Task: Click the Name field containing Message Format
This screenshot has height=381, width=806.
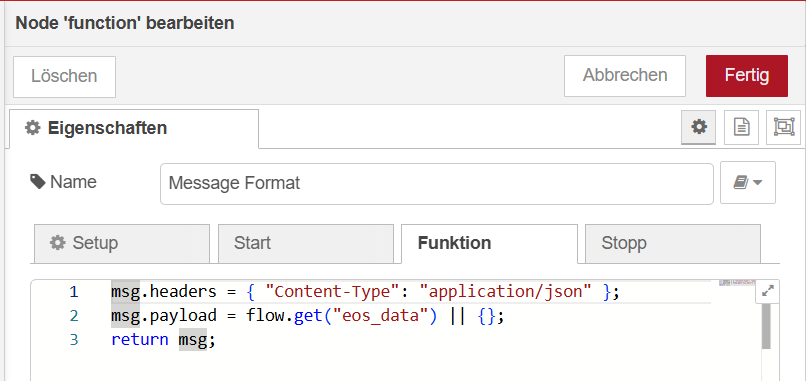Action: 437,184
